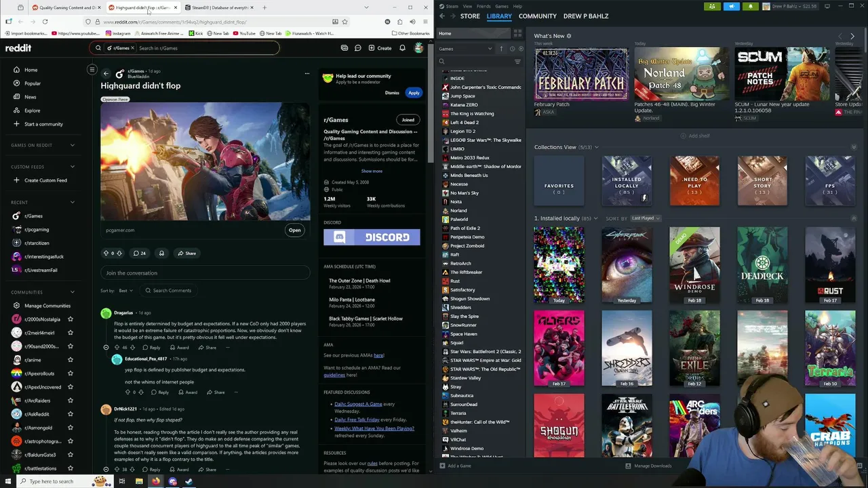868x488 pixels.
Task: Star r/ApexUncovered as a favorite
Action: tap(71, 387)
